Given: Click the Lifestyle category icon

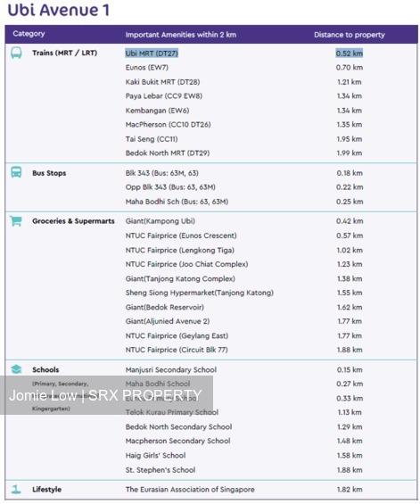Looking at the screenshot, I should click(16, 489).
